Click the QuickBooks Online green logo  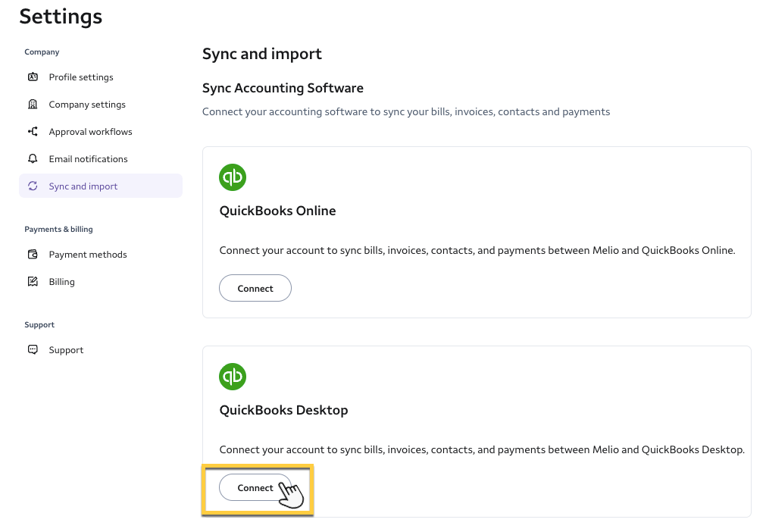[233, 177]
